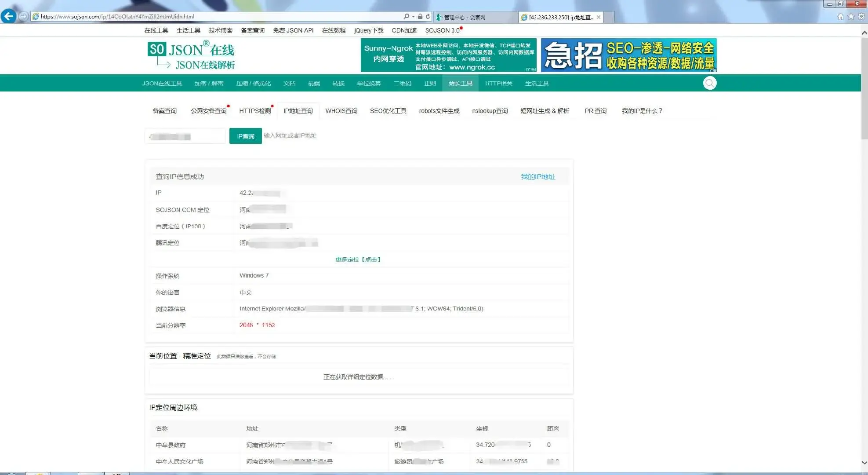Click the IP查询 button
This screenshot has height=475, width=868.
tap(245, 136)
